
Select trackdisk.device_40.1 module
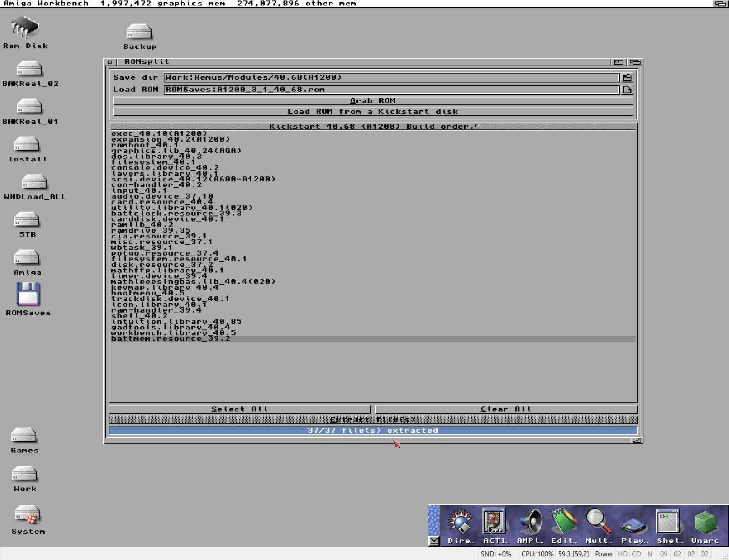click(373, 299)
